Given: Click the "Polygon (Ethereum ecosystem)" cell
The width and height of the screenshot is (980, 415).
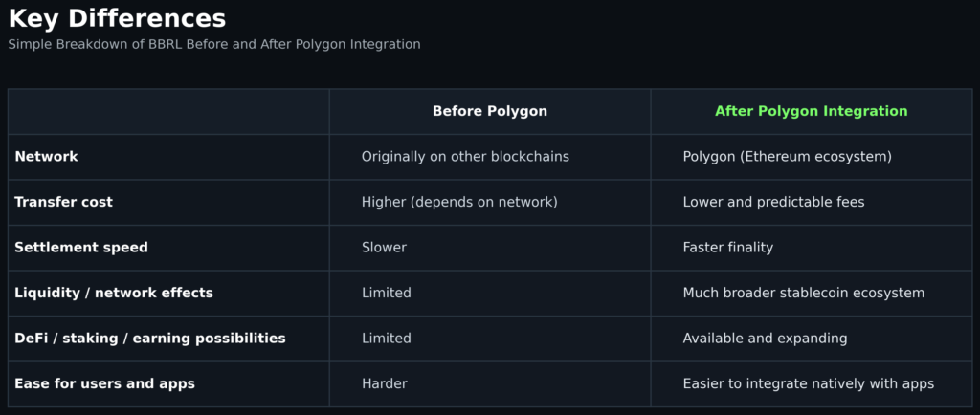Looking at the screenshot, I should [x=787, y=156].
